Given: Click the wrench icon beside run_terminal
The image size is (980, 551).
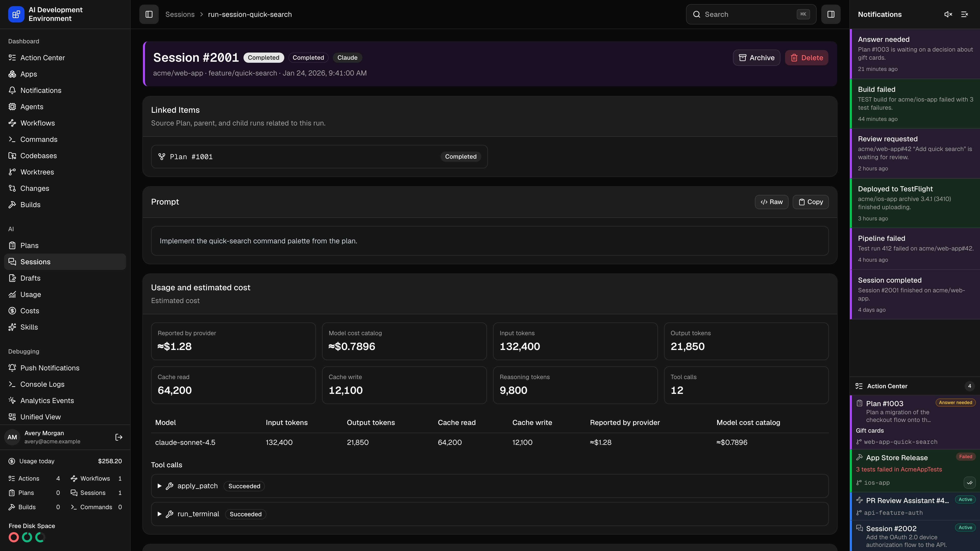Looking at the screenshot, I should (x=170, y=514).
